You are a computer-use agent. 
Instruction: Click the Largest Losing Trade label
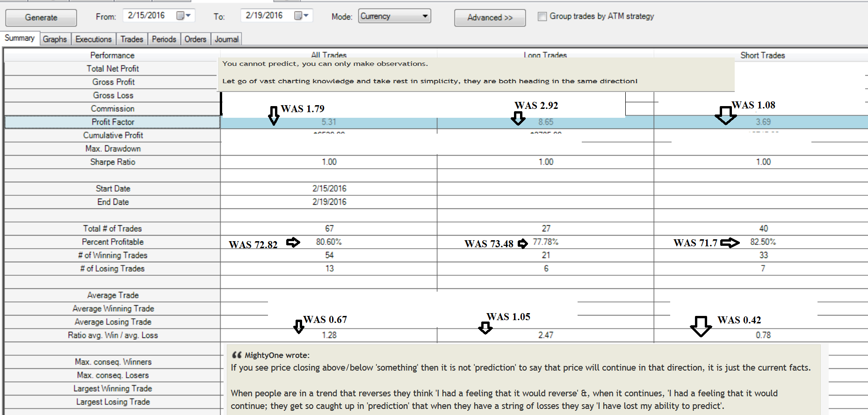click(x=113, y=401)
